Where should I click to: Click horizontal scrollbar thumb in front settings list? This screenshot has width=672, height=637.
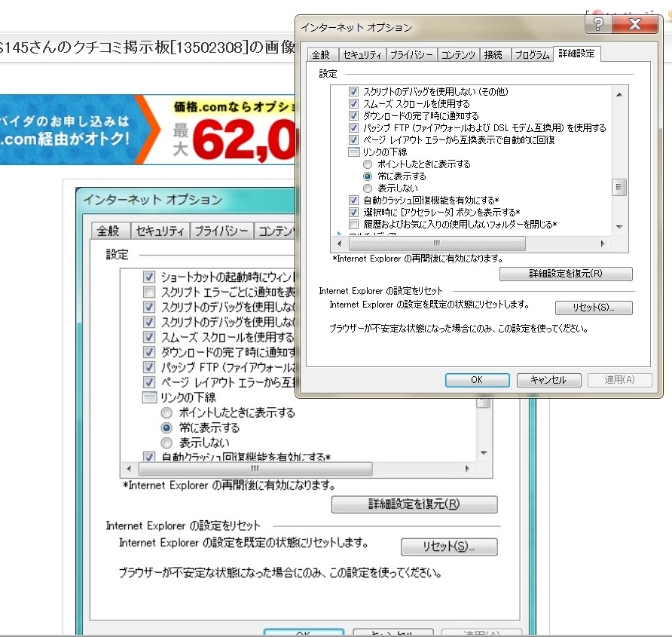coord(437,243)
